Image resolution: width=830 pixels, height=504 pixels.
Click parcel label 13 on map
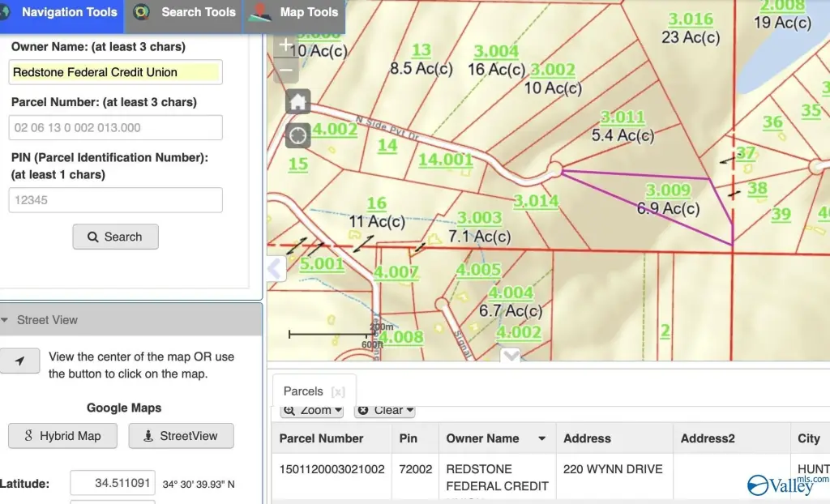421,50
